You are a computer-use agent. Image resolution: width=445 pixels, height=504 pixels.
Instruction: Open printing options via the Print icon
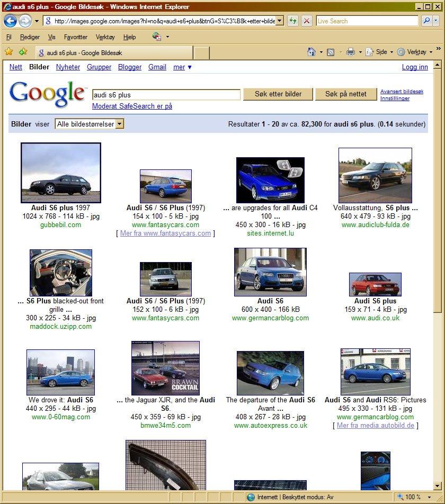pyautogui.click(x=350, y=52)
